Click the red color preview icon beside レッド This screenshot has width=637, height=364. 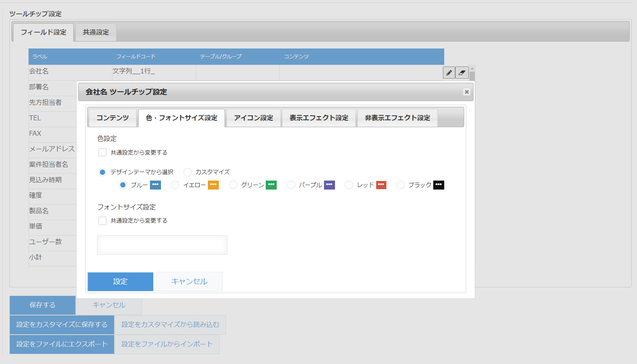(381, 185)
